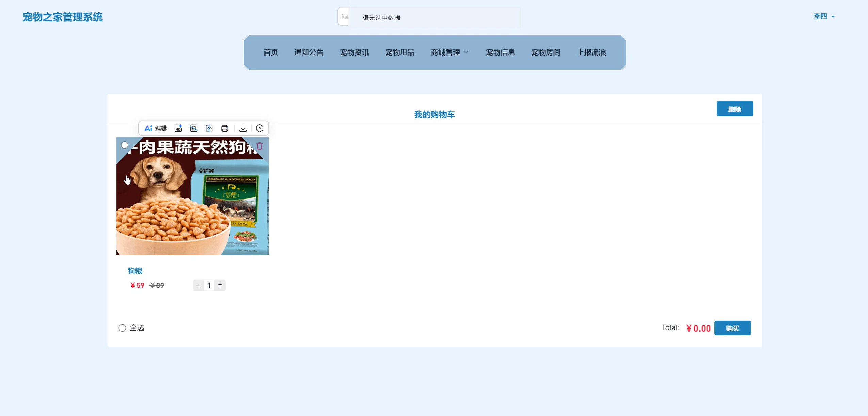868x416 pixels.
Task: Increase quantity with the plus button
Action: click(220, 285)
